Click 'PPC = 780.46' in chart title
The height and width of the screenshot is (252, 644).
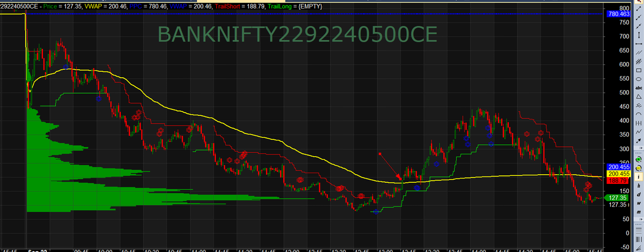tap(147, 6)
